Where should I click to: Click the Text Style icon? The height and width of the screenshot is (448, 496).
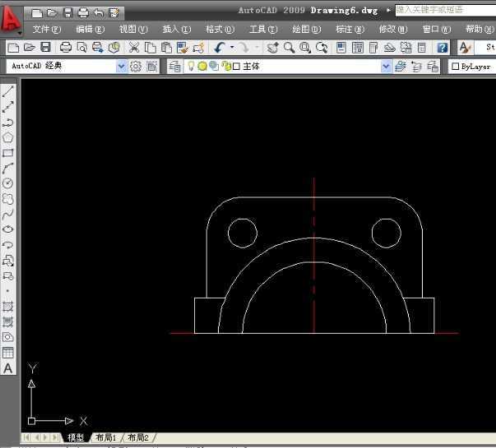[465, 48]
